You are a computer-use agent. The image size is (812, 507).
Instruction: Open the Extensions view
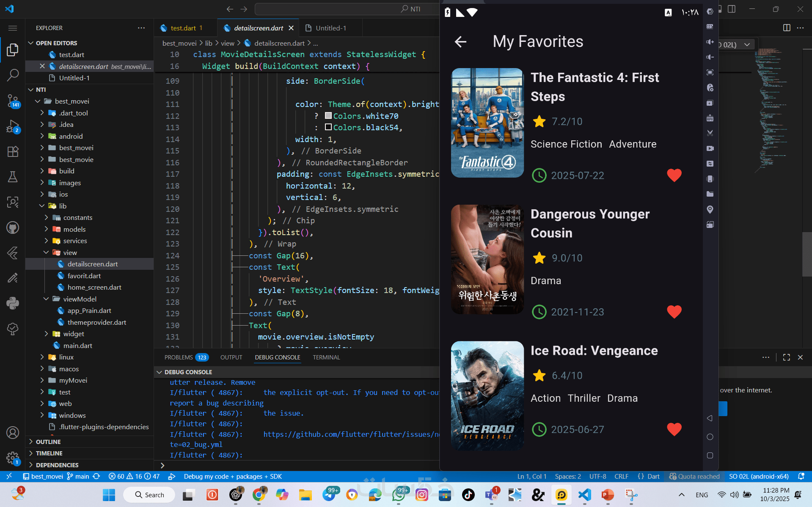pyautogui.click(x=13, y=151)
